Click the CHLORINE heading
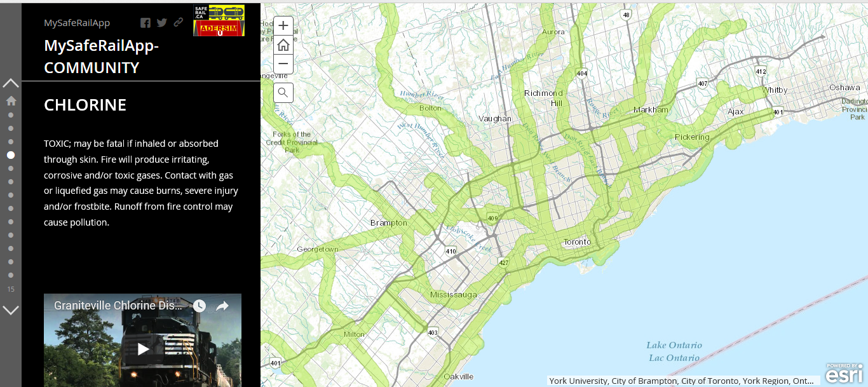The image size is (868, 387). 85,105
